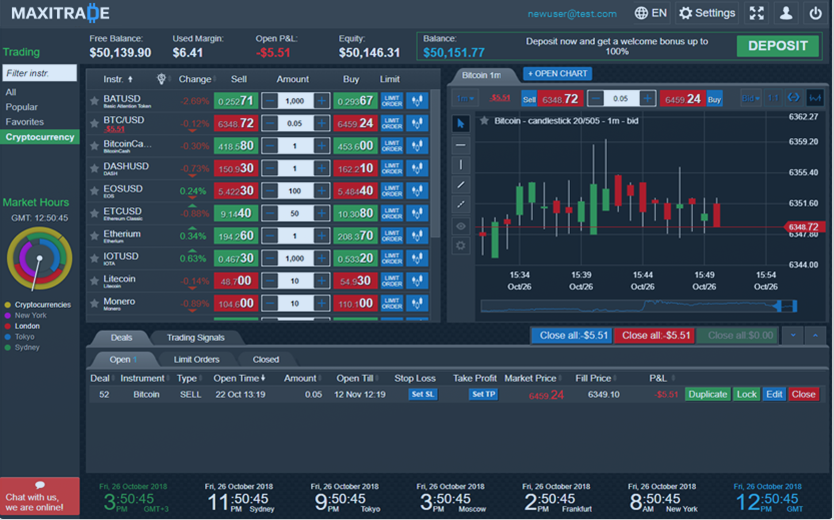Screen dimensions: 834x520
Task: Show Popular instruments category
Action: 22,107
